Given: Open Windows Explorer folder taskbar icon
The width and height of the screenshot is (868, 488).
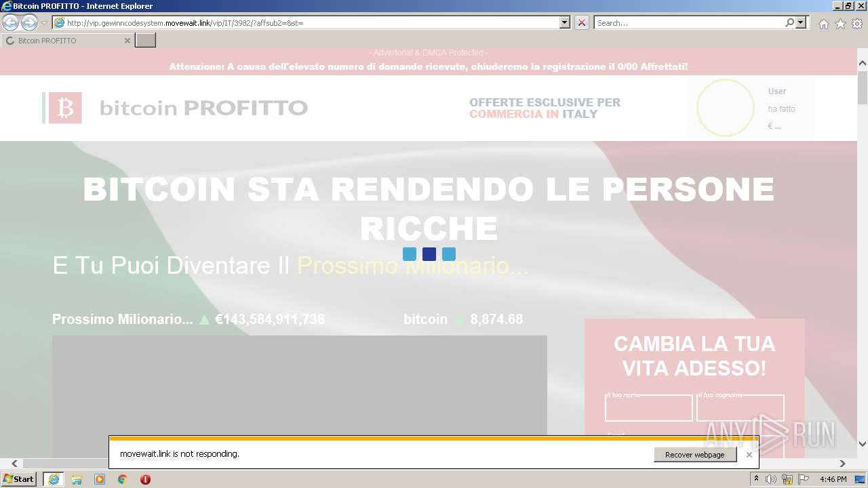Looking at the screenshot, I should (x=77, y=479).
